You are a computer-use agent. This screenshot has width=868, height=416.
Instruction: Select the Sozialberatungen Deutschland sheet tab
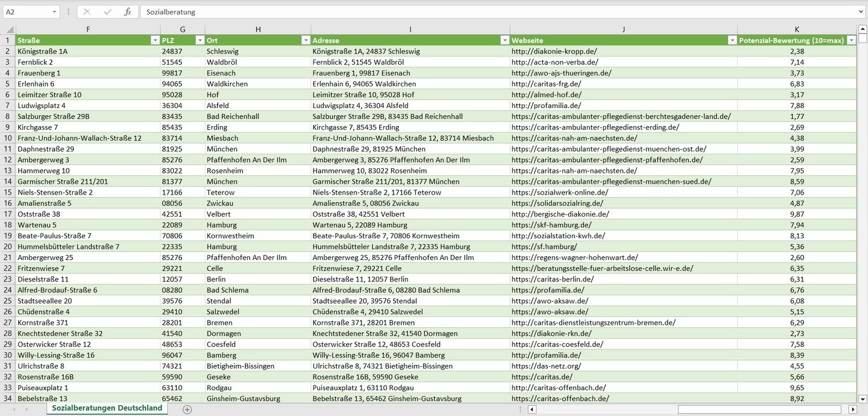click(x=107, y=408)
